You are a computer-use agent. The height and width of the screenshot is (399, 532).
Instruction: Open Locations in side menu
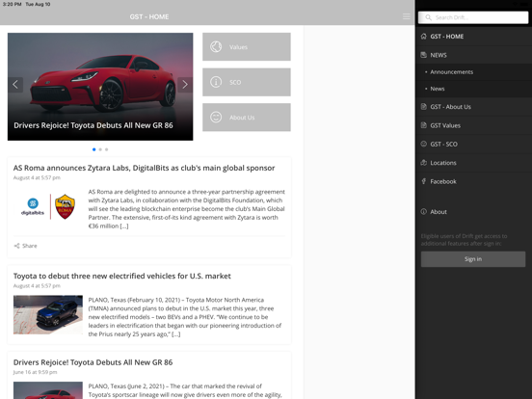pyautogui.click(x=473, y=163)
